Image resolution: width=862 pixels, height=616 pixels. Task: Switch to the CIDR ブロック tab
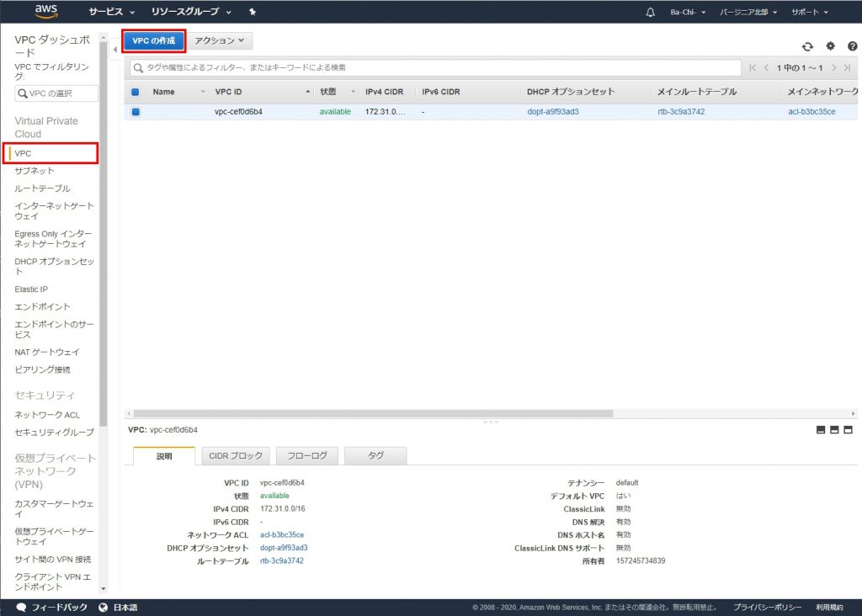pos(236,455)
